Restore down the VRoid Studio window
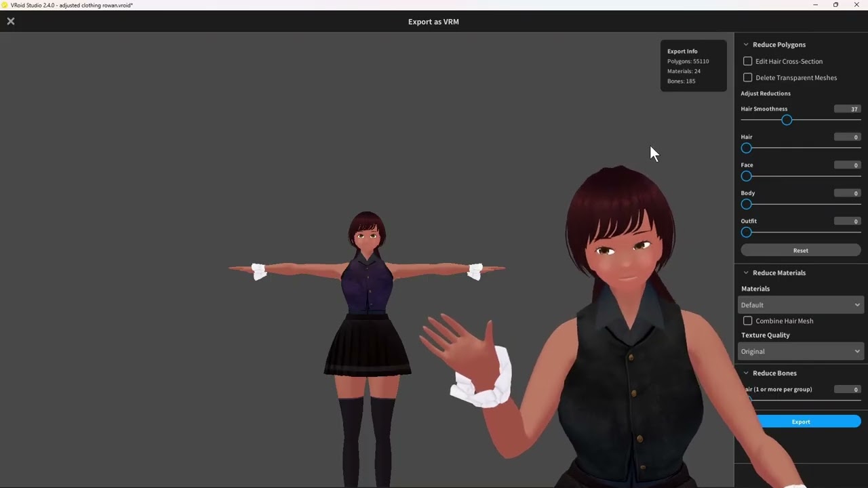 835,5
